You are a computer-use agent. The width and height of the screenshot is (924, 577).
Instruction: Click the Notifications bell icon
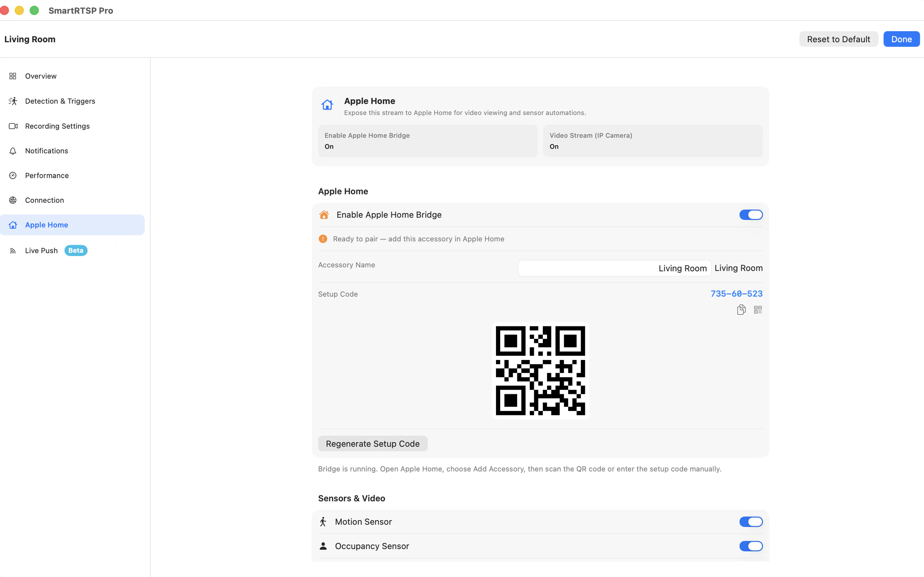pyautogui.click(x=13, y=151)
